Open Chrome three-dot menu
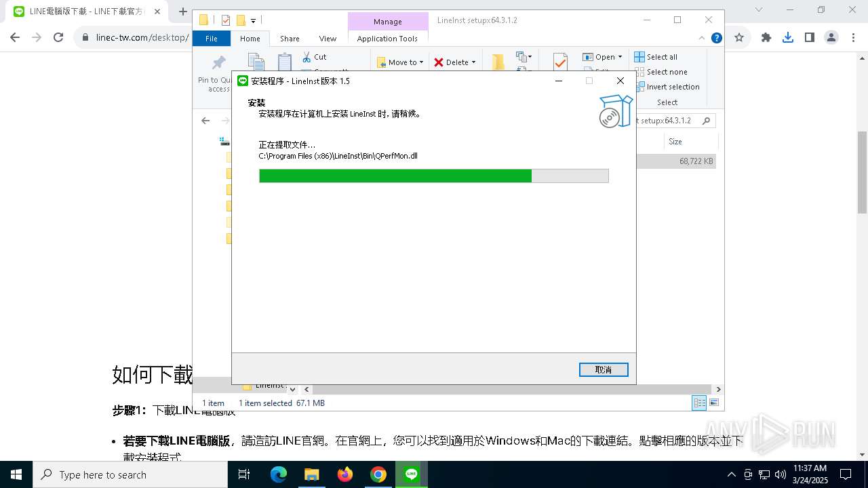868x488 pixels. pyautogui.click(x=853, y=37)
